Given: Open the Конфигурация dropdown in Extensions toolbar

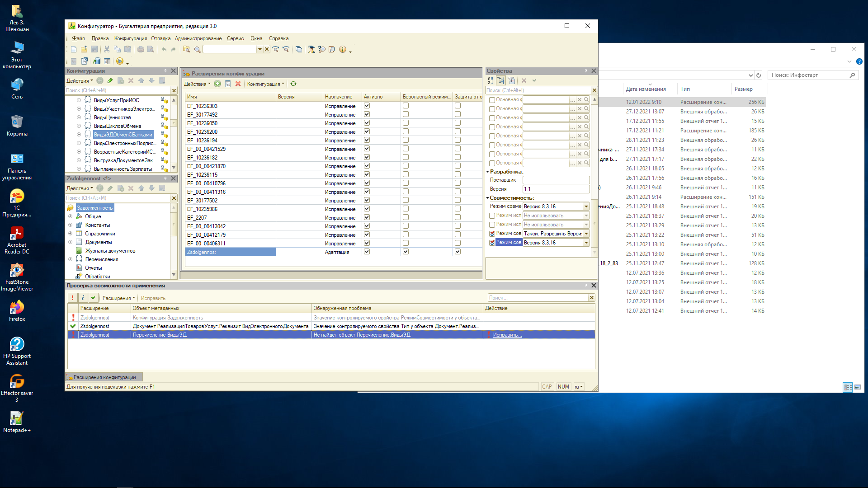Looking at the screenshot, I should tap(266, 84).
